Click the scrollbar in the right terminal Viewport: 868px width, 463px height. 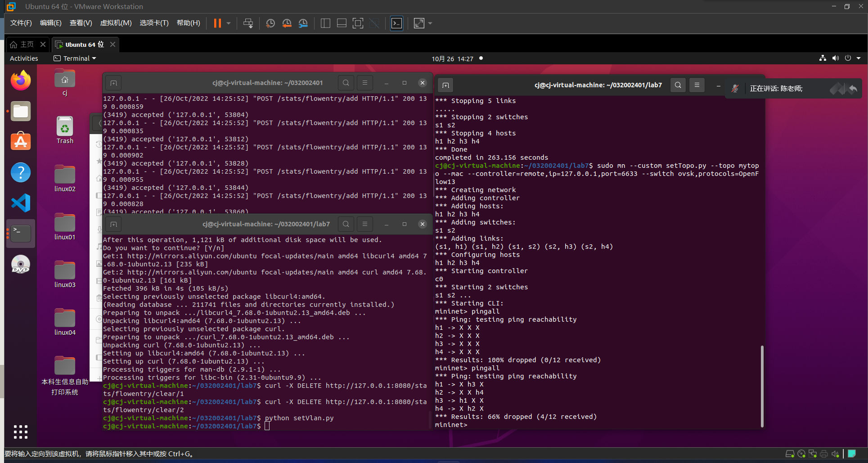pos(762,386)
